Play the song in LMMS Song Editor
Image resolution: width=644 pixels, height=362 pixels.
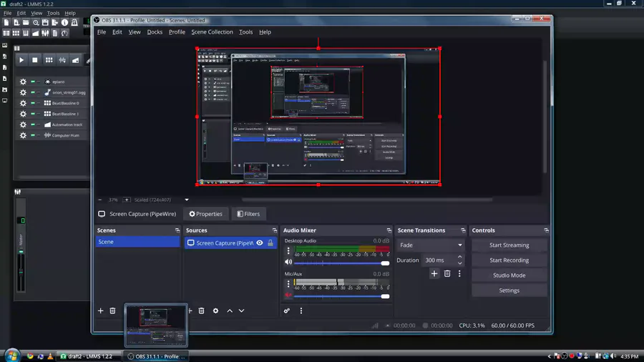[x=21, y=60]
